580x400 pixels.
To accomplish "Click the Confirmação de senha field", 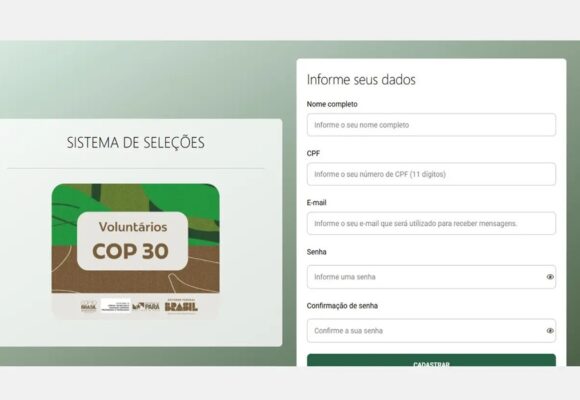I will click(431, 331).
